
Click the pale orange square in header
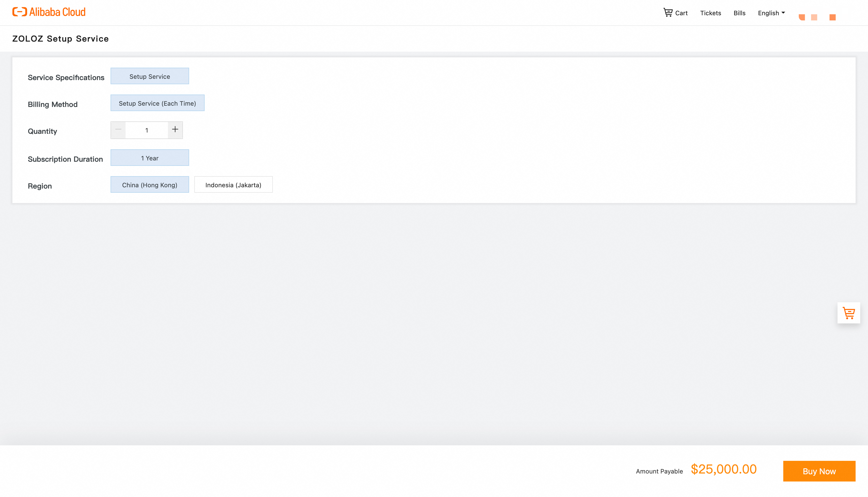[814, 17]
